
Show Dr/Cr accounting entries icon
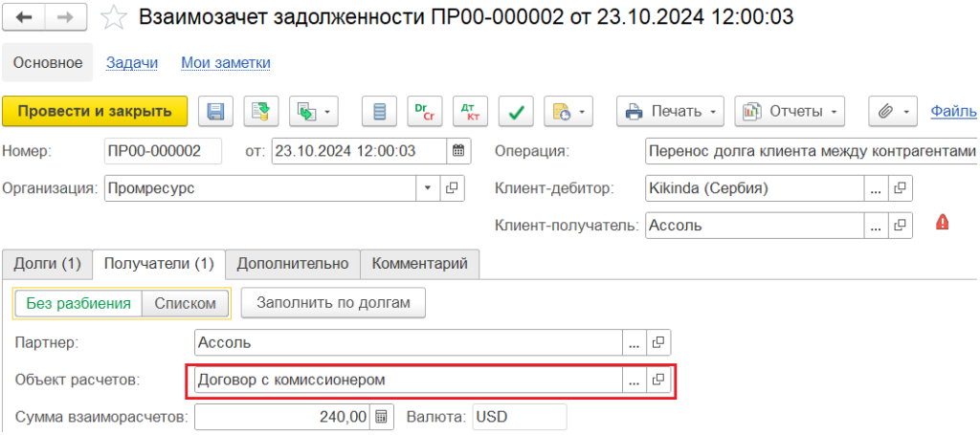[424, 112]
